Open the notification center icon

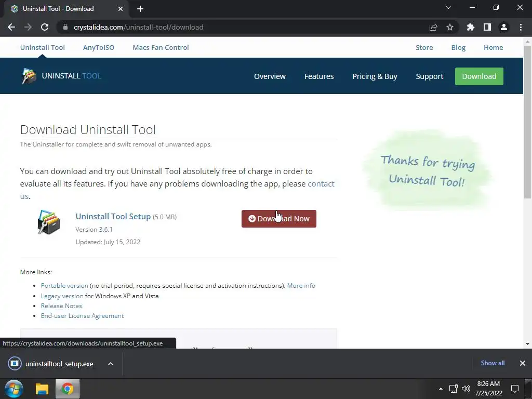(x=515, y=389)
